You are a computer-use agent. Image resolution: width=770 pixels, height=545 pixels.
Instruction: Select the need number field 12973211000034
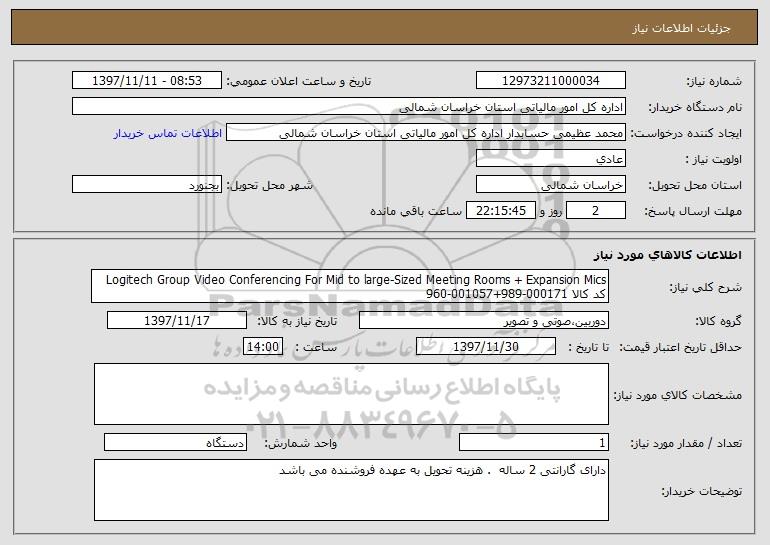point(550,81)
